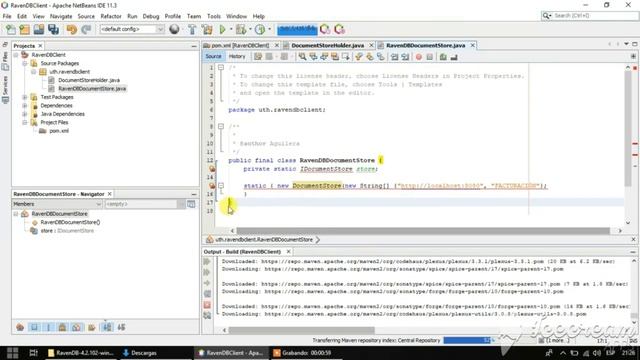Toggle Show Fields button in Navigator toolbar
The image size is (640, 360).
[34, 327]
